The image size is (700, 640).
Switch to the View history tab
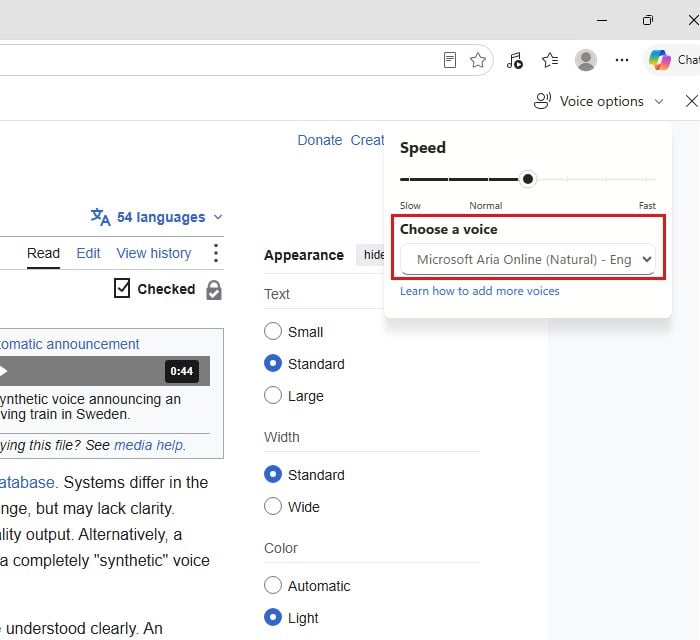[x=154, y=253]
